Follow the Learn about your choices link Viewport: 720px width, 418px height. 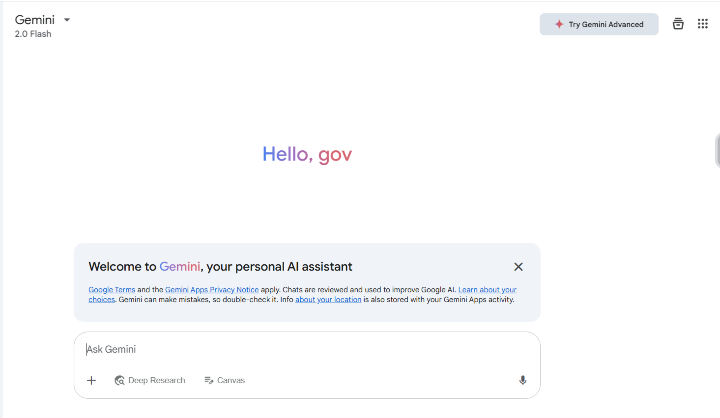tap(487, 290)
